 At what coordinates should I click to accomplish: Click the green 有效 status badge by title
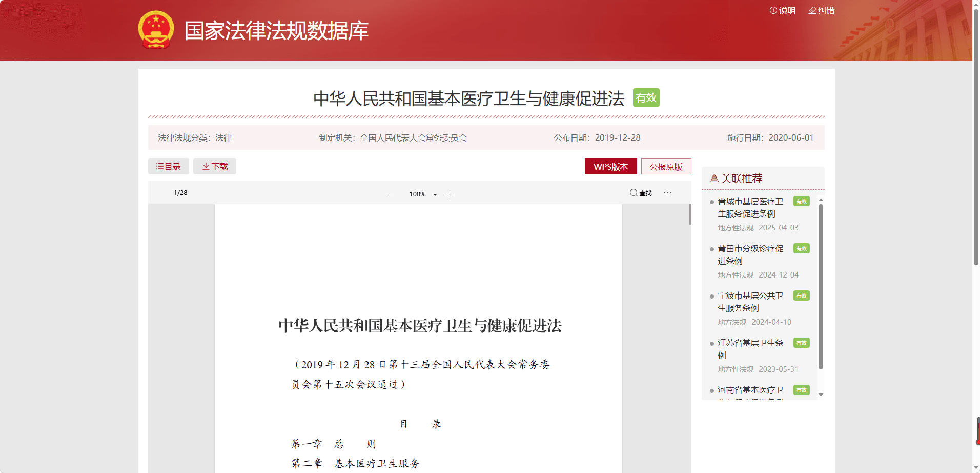point(646,97)
